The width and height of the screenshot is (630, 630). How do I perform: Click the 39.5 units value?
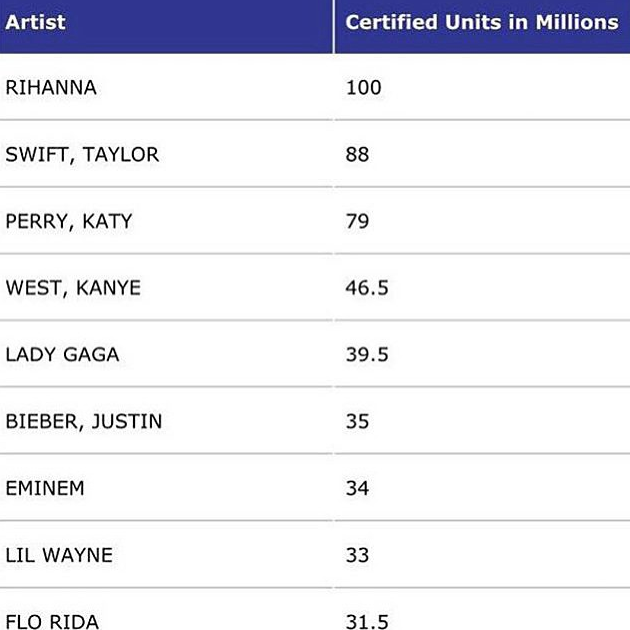(x=367, y=355)
